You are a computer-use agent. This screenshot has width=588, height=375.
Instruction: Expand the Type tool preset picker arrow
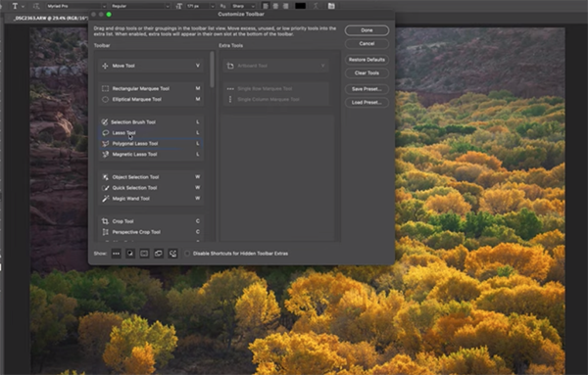[24, 7]
